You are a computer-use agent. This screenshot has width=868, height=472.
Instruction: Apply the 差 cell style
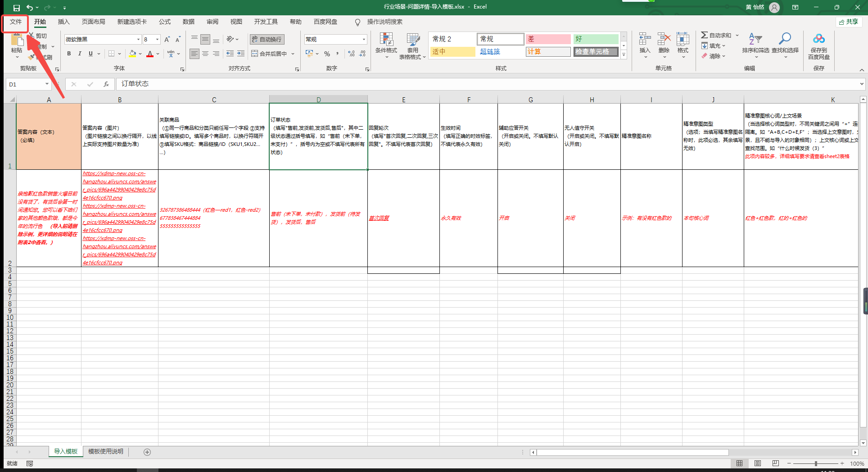coord(548,39)
